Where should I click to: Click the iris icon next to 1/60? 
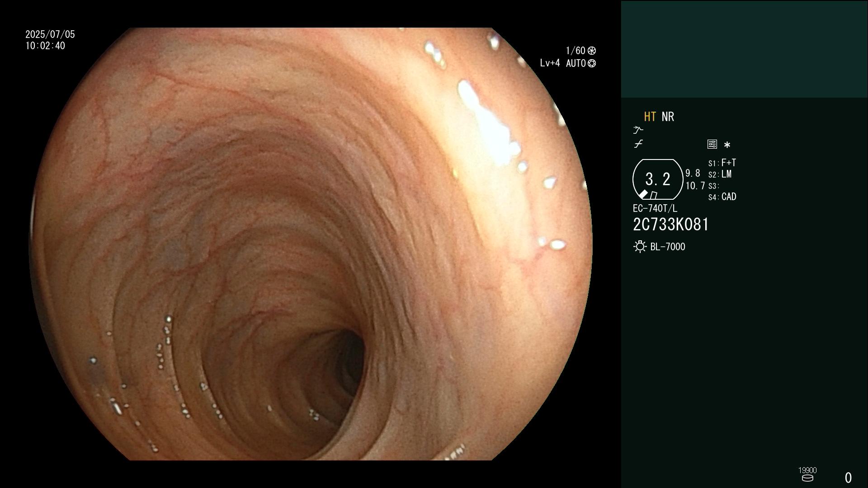[592, 51]
